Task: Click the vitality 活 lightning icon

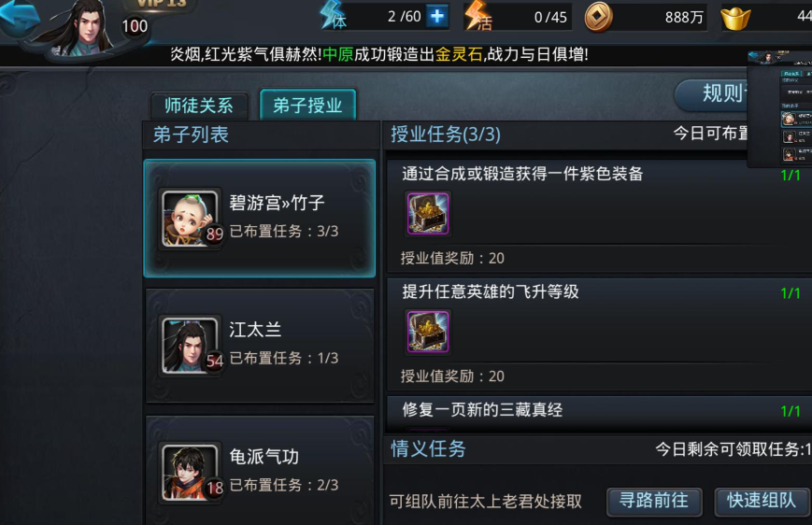Action: pyautogui.click(x=478, y=16)
